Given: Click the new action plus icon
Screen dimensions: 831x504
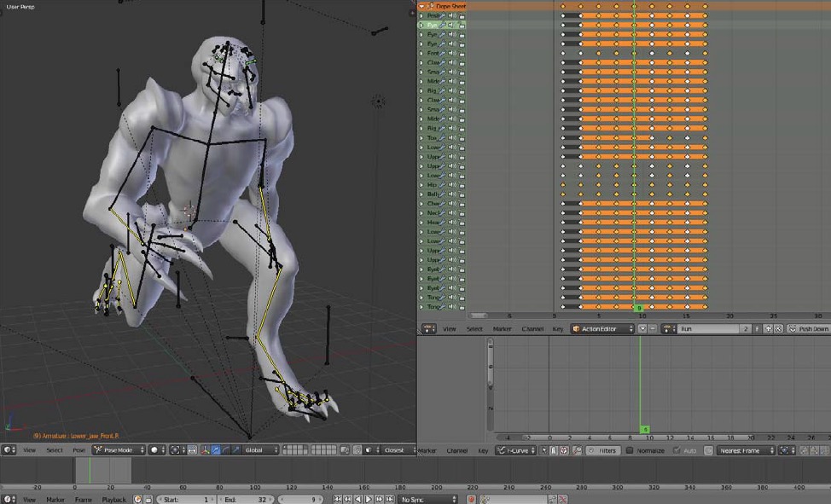Looking at the screenshot, I should (768, 329).
